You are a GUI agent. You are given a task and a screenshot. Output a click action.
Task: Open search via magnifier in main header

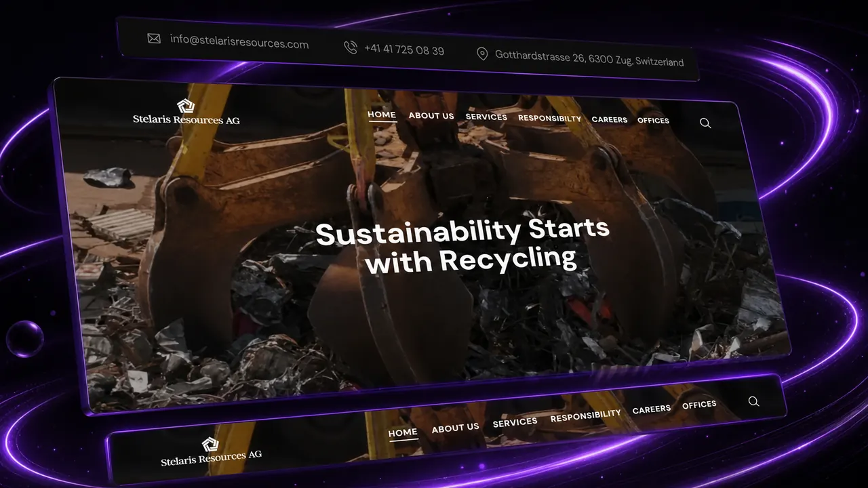(705, 123)
